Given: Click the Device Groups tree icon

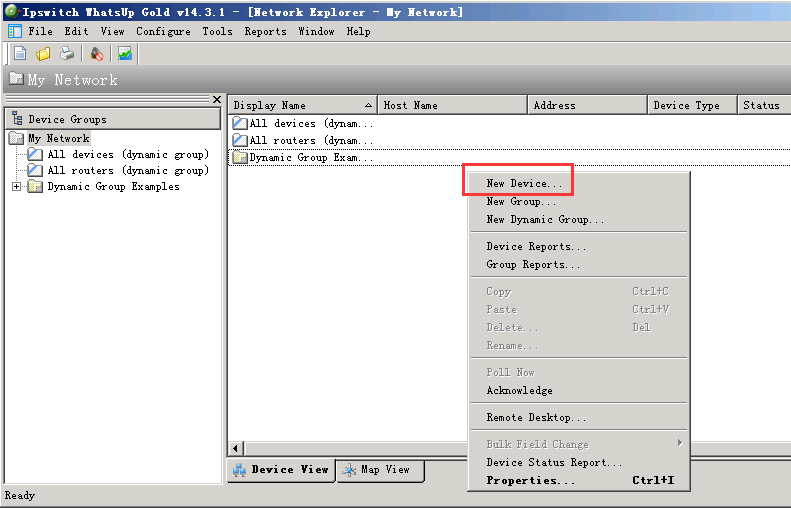Looking at the screenshot, I should click(16, 119).
